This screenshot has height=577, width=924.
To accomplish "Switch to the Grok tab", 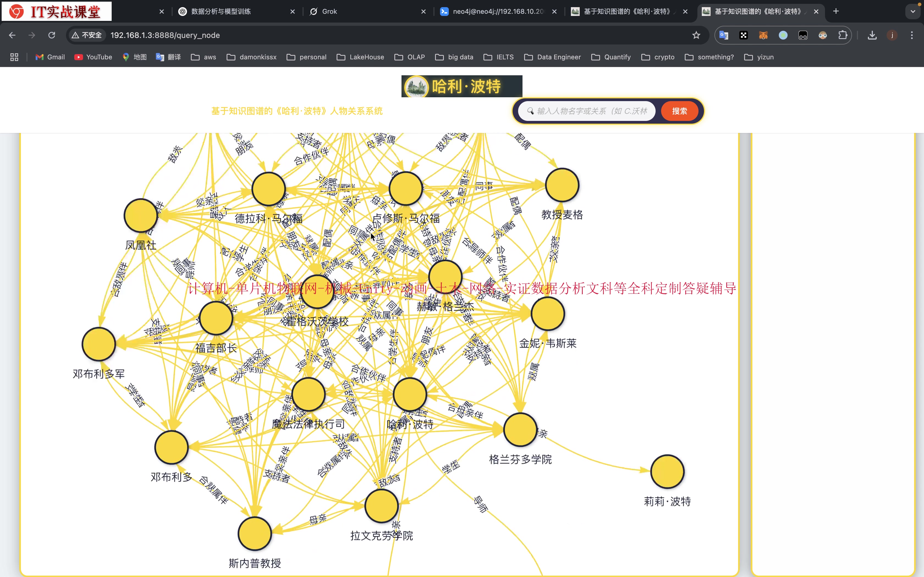I will point(329,12).
